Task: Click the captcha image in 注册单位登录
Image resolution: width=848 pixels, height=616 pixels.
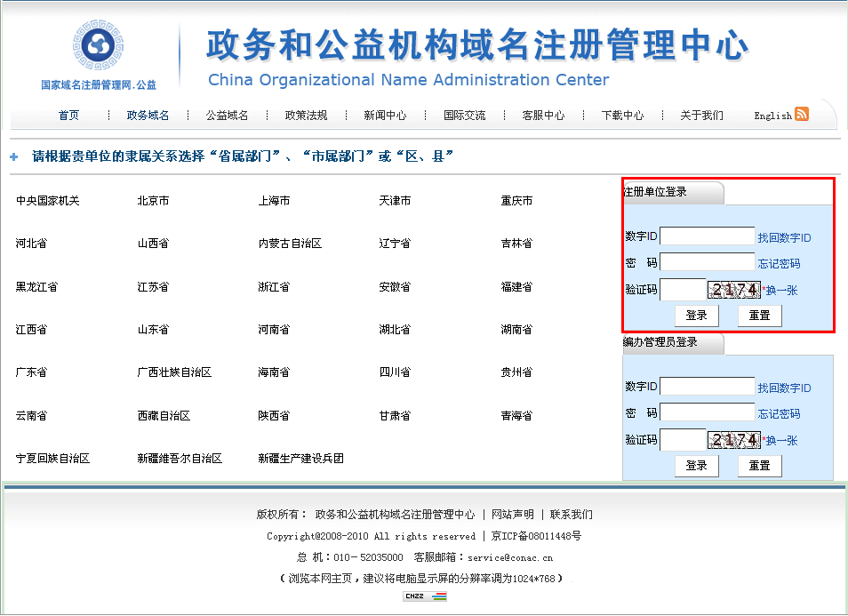Action: coord(734,290)
